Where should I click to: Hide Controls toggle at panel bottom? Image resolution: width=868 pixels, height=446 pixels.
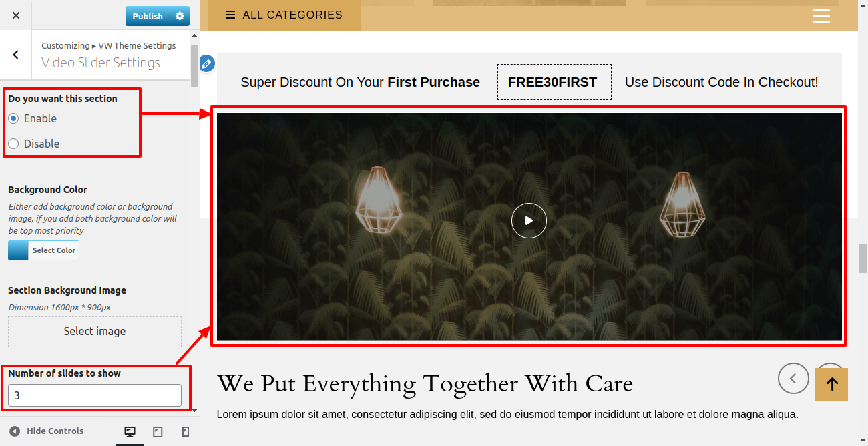click(x=47, y=431)
